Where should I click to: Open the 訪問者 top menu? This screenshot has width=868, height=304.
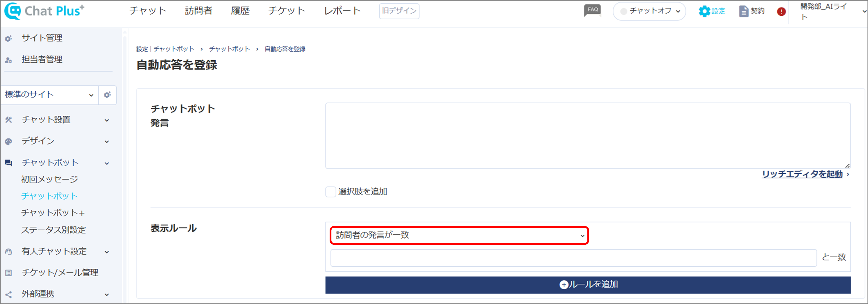click(x=198, y=11)
